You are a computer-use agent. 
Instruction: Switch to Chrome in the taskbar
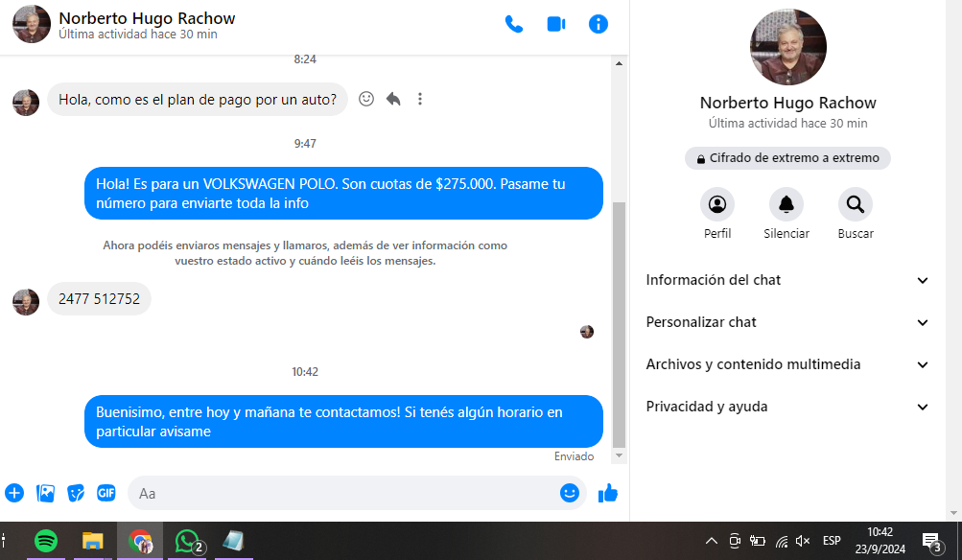[140, 541]
